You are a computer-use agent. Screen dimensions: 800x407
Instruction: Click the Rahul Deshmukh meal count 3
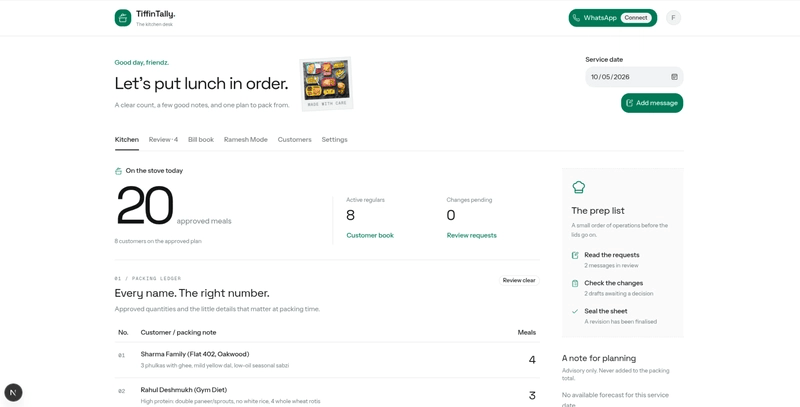tap(532, 396)
